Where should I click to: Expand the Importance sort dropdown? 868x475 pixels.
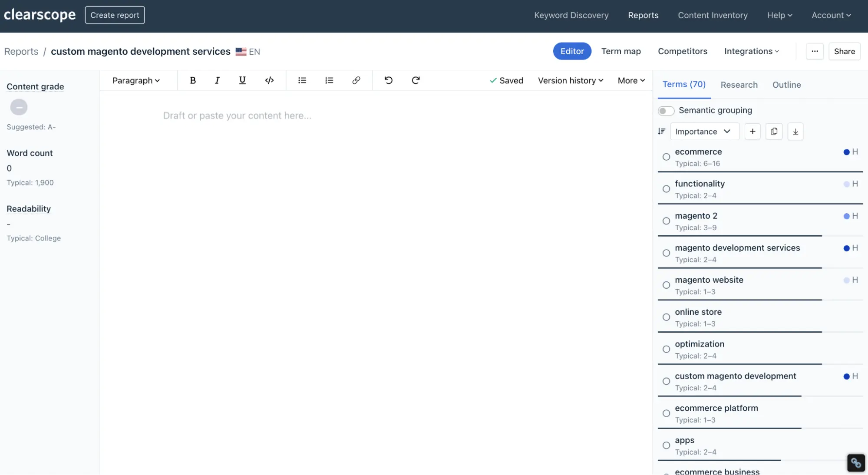704,132
